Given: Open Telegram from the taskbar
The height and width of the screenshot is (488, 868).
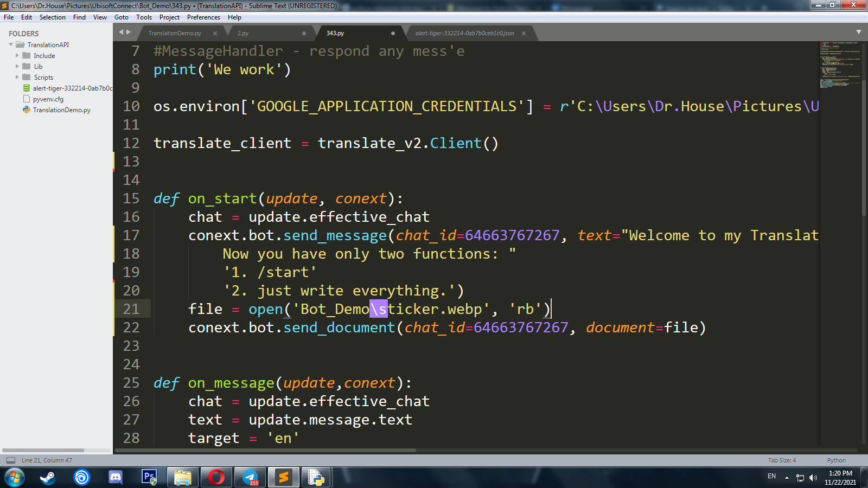Looking at the screenshot, I should [x=250, y=478].
